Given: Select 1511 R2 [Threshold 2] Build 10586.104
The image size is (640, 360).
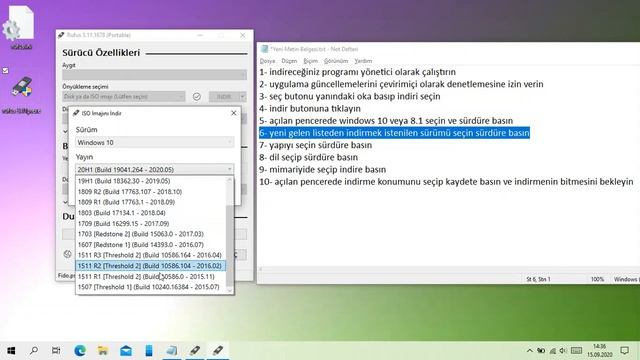Looking at the screenshot, I should [x=151, y=266].
